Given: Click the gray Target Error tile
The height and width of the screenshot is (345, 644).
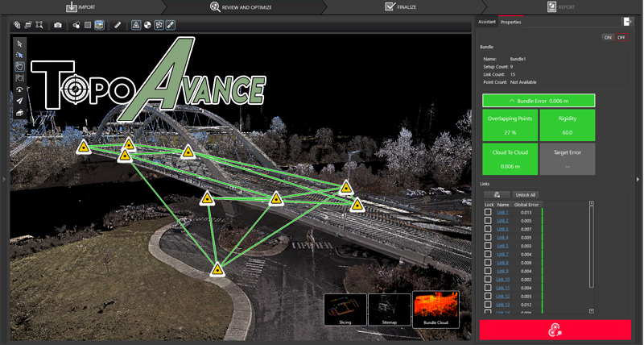Looking at the screenshot, I should tap(568, 159).
